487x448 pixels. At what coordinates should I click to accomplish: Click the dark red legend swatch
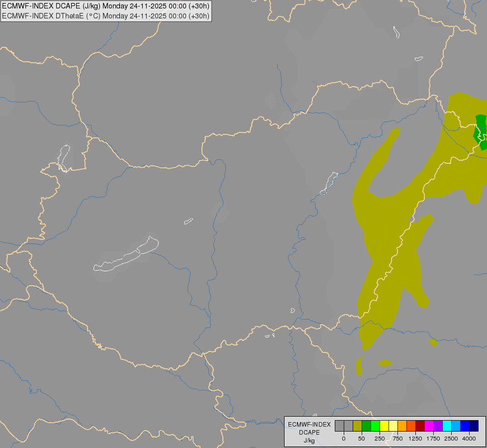point(420,426)
